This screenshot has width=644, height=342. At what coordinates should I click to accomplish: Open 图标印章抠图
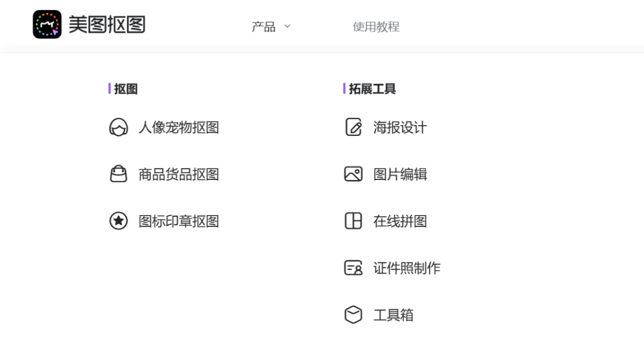tap(179, 221)
